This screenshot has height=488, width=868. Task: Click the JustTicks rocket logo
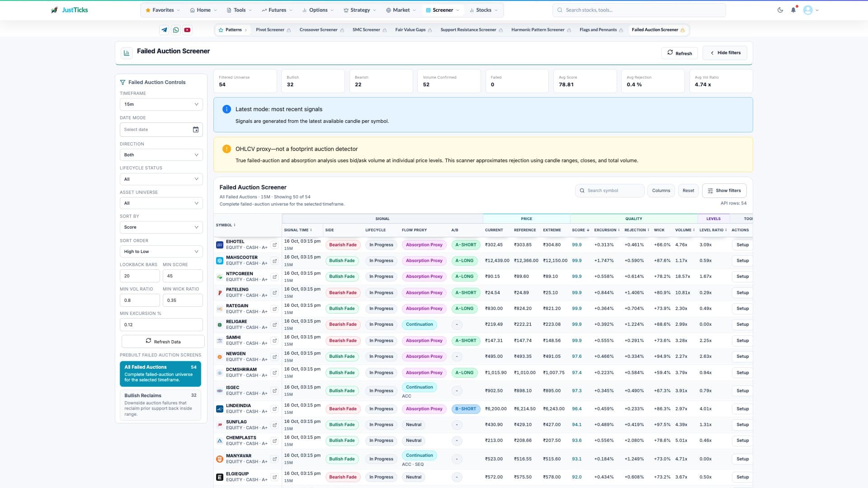point(54,10)
